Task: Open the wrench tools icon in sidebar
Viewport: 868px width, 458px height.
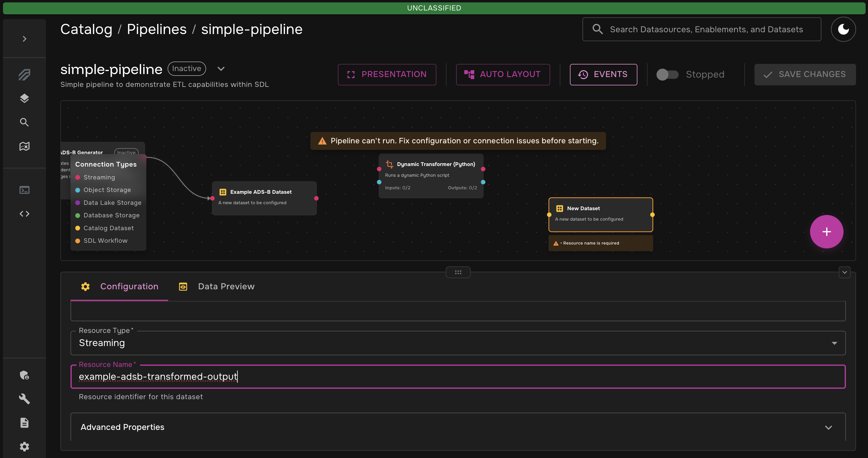Action: (24, 399)
